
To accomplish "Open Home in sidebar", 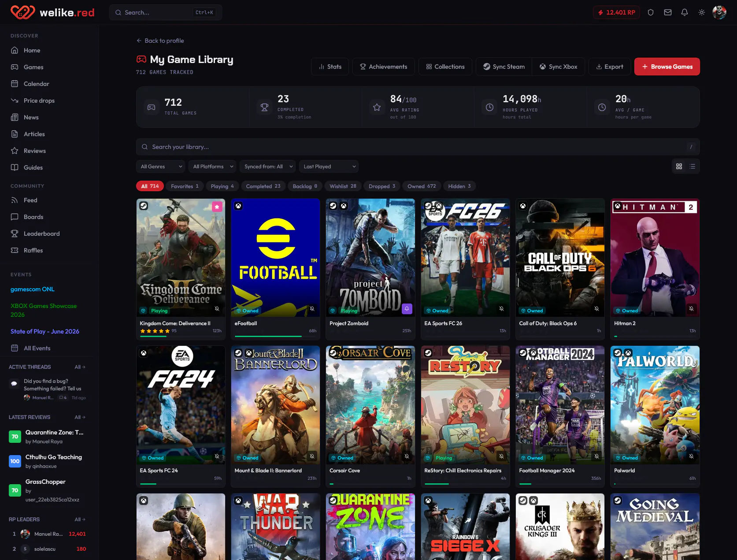I will (x=49, y=50).
